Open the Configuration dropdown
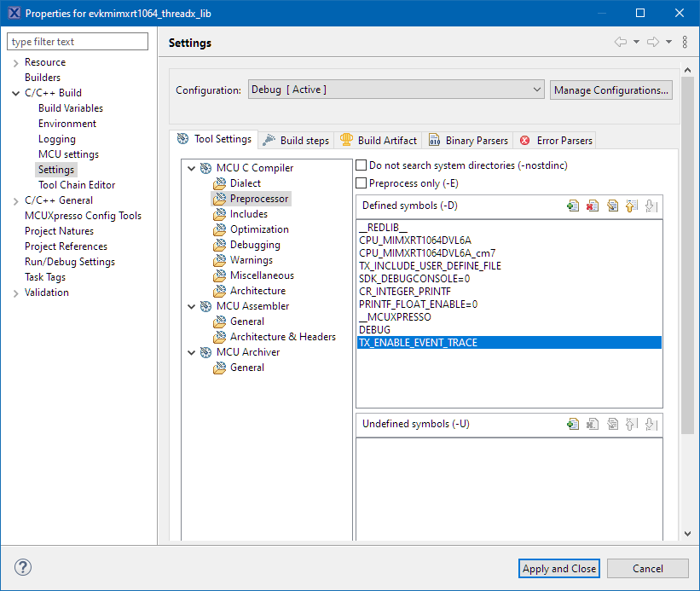This screenshot has width=700, height=591. pyautogui.click(x=396, y=90)
